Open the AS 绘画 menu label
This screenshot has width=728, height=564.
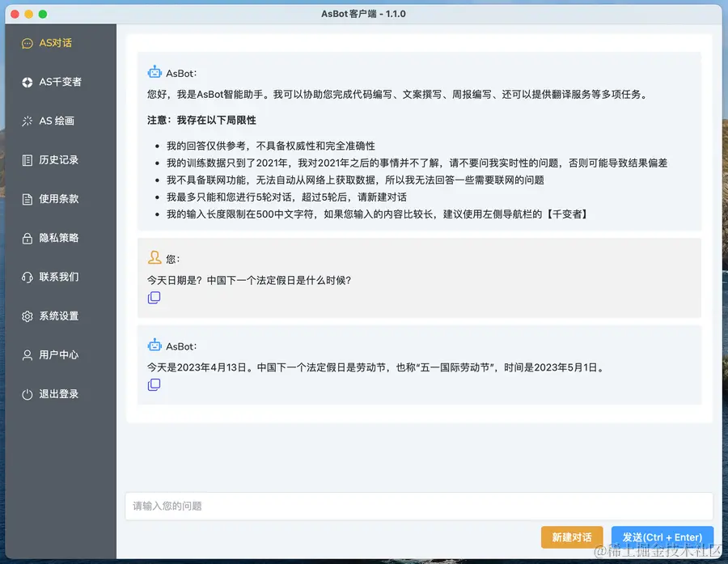tap(57, 121)
